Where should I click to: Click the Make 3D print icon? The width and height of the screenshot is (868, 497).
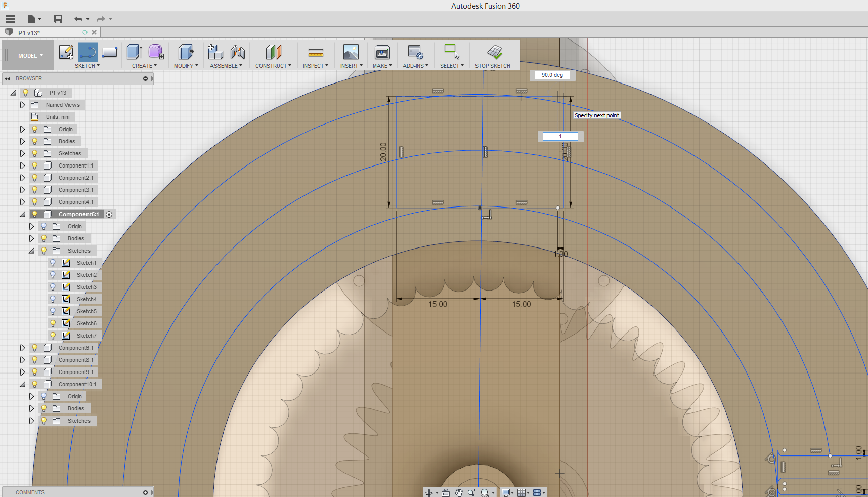point(382,52)
